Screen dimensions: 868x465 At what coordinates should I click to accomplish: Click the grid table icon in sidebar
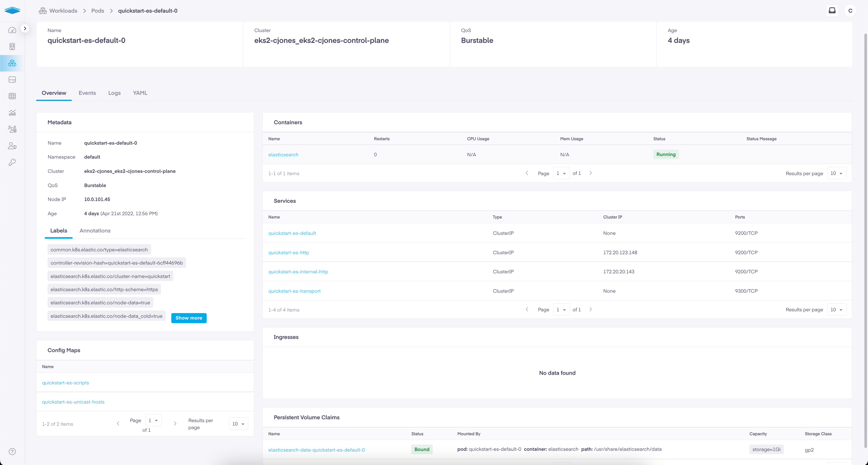point(12,96)
